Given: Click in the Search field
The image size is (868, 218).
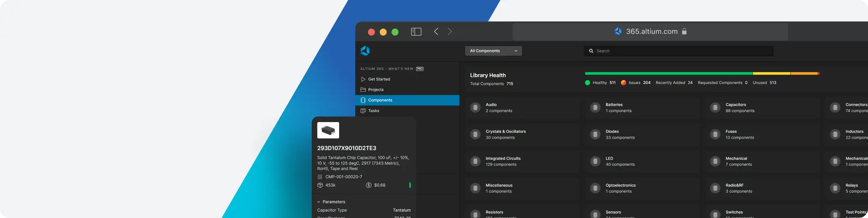Looking at the screenshot, I should [678, 51].
